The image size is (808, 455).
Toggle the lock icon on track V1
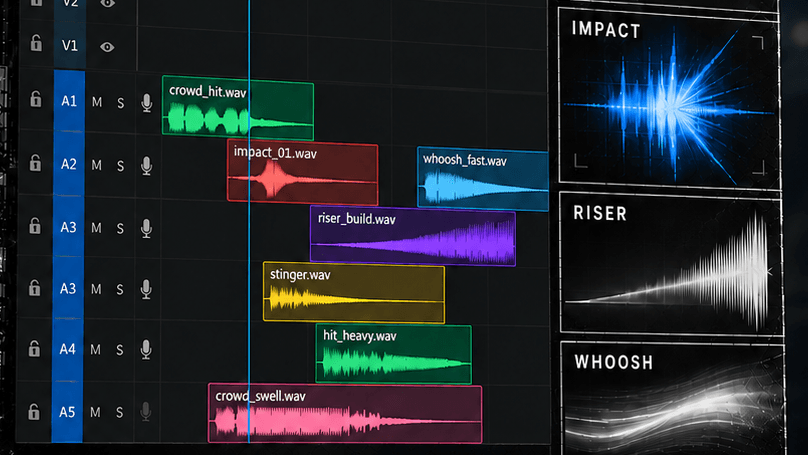coord(36,43)
